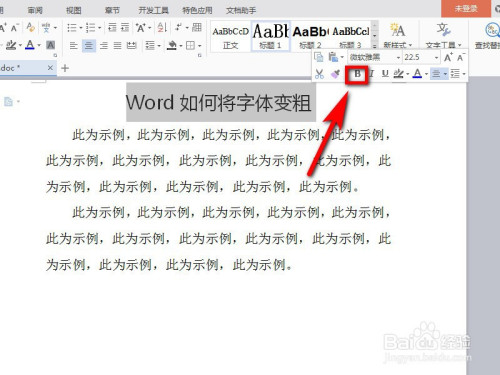The height and width of the screenshot is (375, 500).
Task: Click the 文字工具 text tools icon
Action: tap(443, 30)
